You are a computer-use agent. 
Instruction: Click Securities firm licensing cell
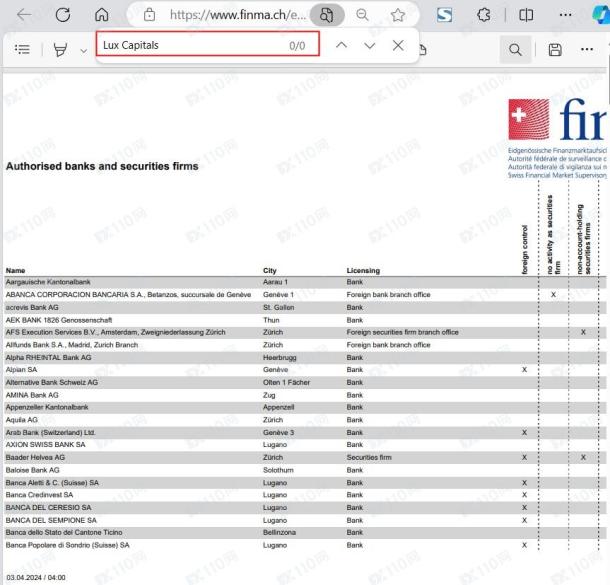[x=369, y=457]
